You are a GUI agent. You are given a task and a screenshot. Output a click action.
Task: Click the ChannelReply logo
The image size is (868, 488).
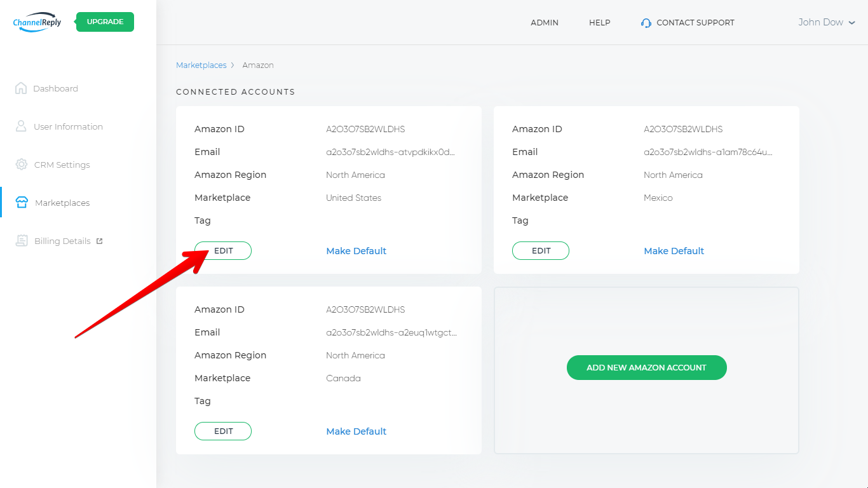coord(37,22)
